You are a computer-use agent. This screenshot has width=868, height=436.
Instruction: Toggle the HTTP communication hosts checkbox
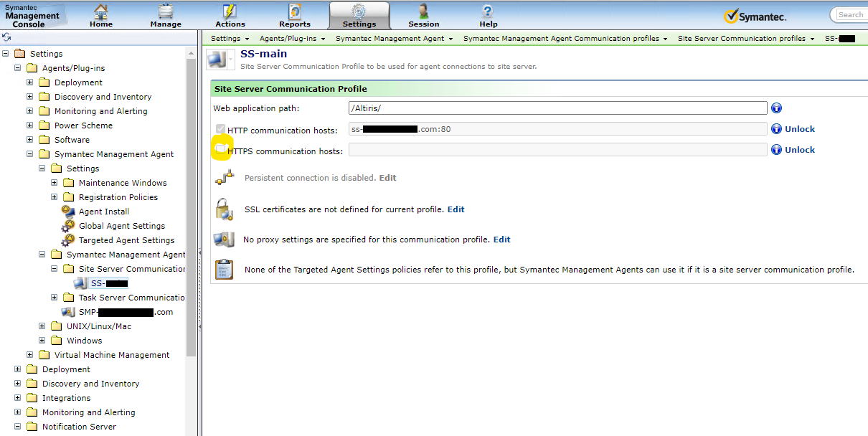coord(221,129)
